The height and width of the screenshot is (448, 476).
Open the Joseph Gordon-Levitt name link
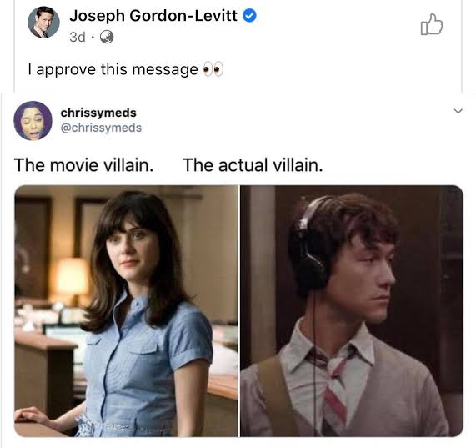click(153, 16)
